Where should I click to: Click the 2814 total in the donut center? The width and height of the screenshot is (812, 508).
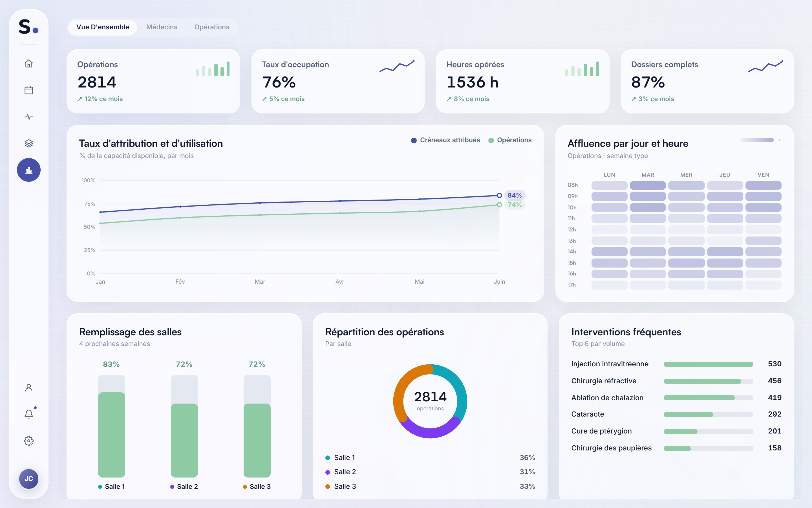430,397
